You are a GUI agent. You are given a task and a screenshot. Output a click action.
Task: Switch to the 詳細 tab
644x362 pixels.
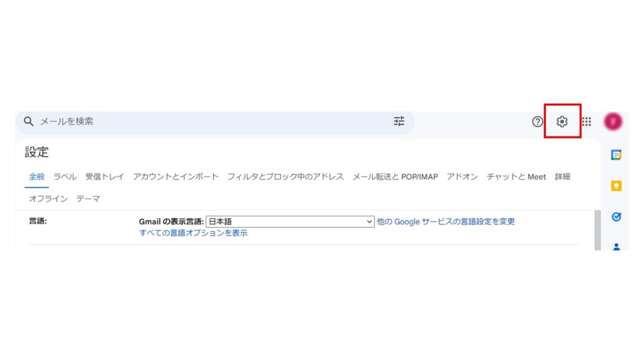click(x=562, y=177)
